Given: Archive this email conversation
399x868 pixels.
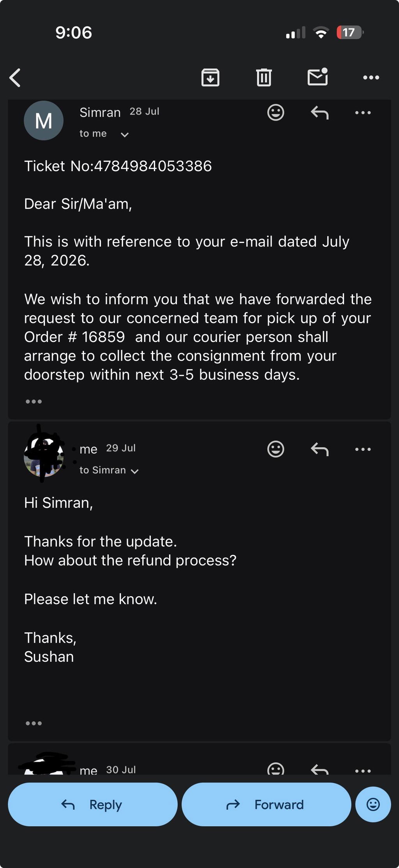Looking at the screenshot, I should click(x=210, y=77).
